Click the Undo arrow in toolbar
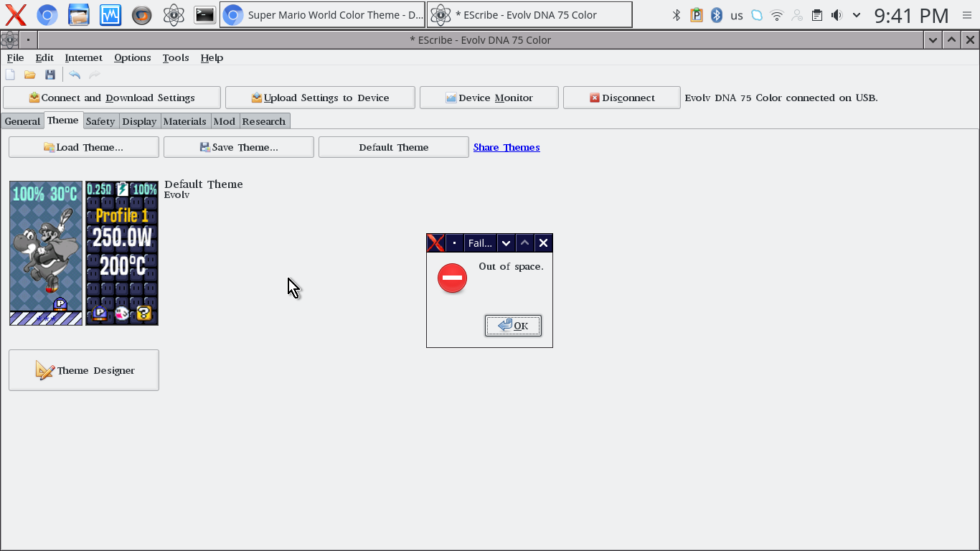 click(x=75, y=75)
